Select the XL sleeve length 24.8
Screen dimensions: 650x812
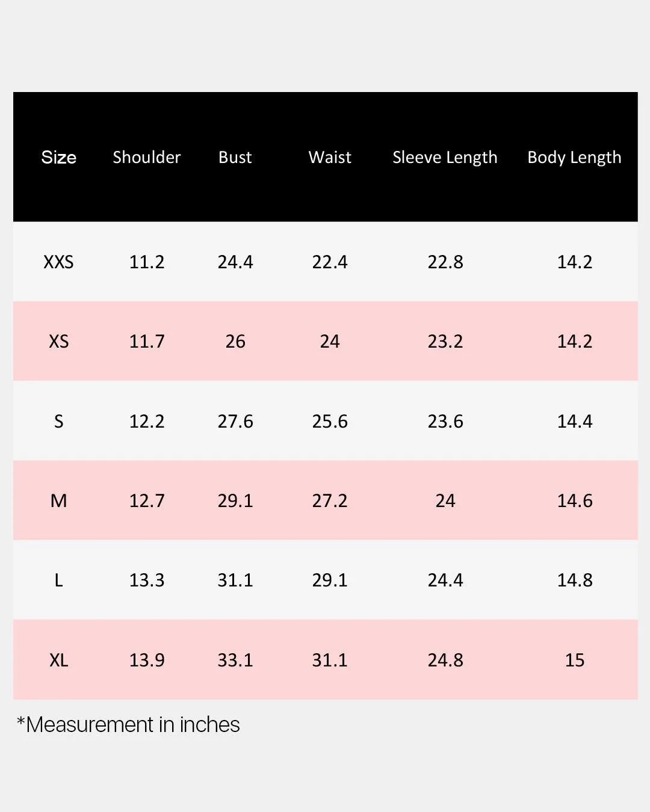point(445,660)
